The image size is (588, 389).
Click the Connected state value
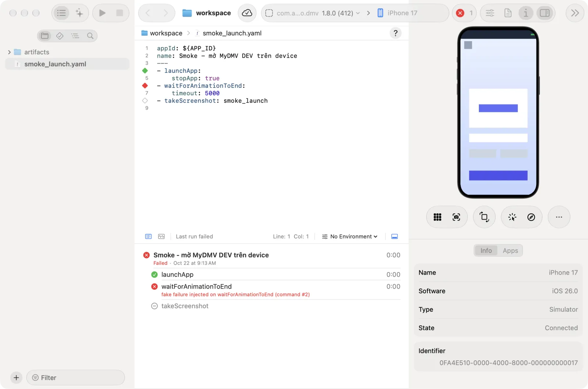[561, 328]
